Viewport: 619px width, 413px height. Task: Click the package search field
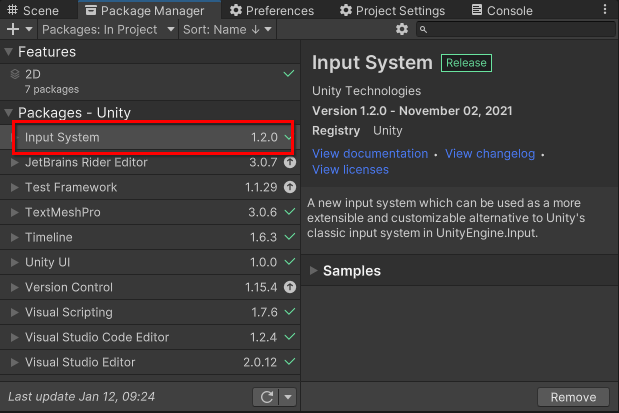point(516,30)
